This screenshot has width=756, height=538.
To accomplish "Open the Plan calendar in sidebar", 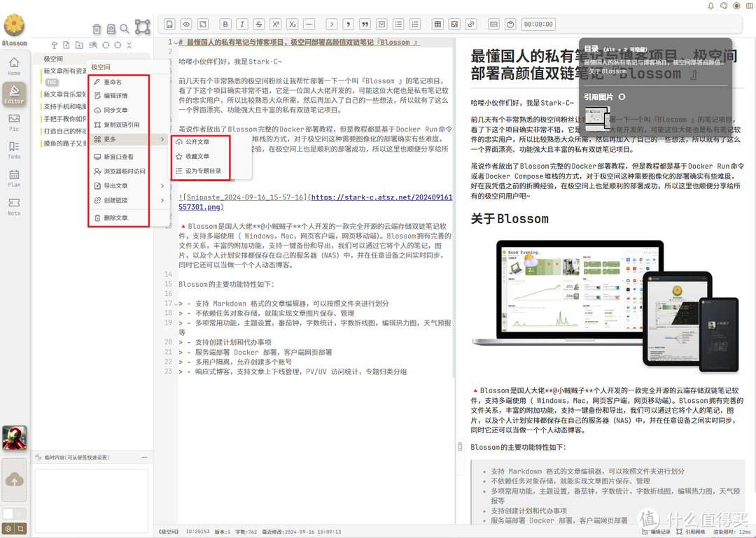I will coord(14,178).
